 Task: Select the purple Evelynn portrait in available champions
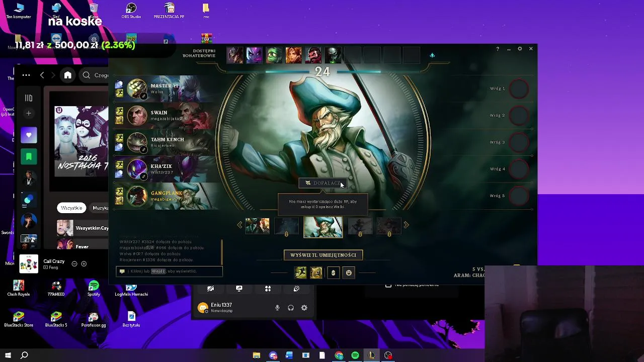coord(254,55)
